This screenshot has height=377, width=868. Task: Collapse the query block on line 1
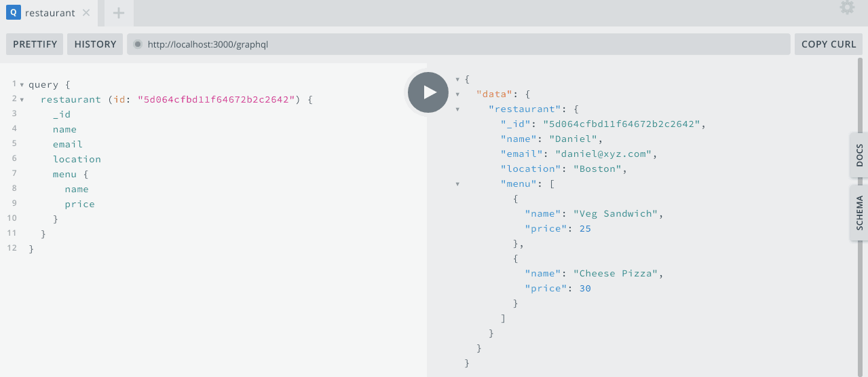pos(22,85)
